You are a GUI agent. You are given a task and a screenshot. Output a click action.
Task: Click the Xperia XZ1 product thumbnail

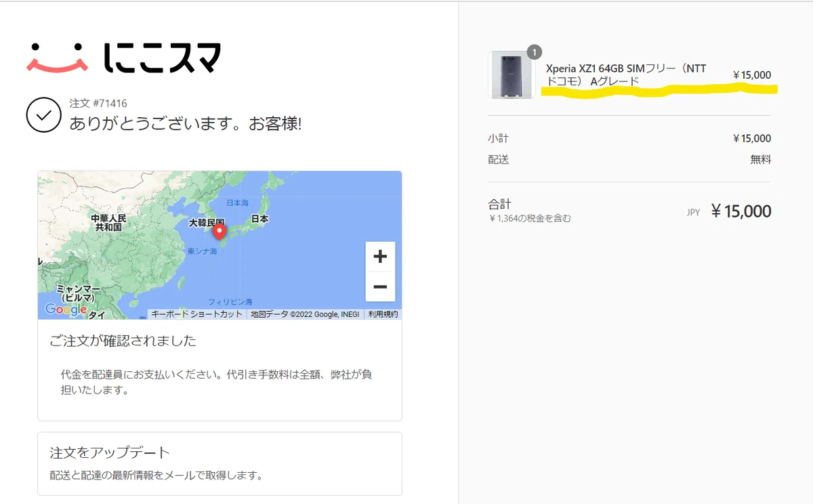click(511, 75)
